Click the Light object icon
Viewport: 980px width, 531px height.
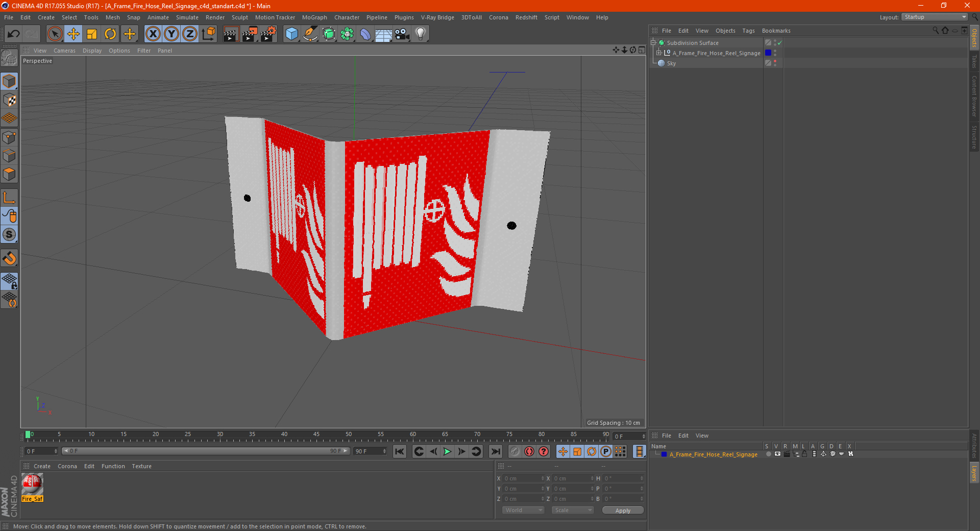[420, 34]
